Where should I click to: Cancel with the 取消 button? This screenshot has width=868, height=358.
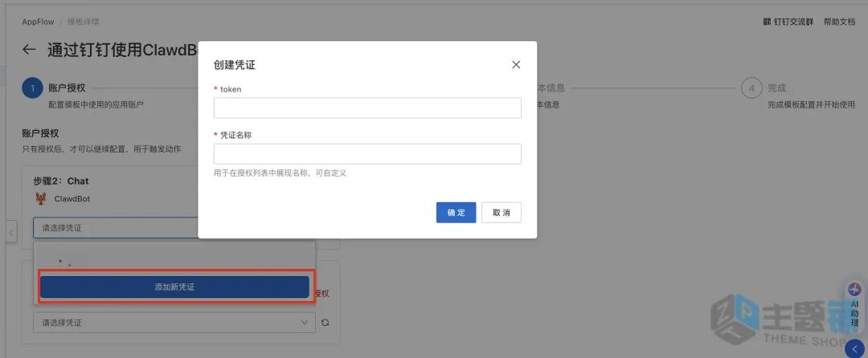coord(502,213)
